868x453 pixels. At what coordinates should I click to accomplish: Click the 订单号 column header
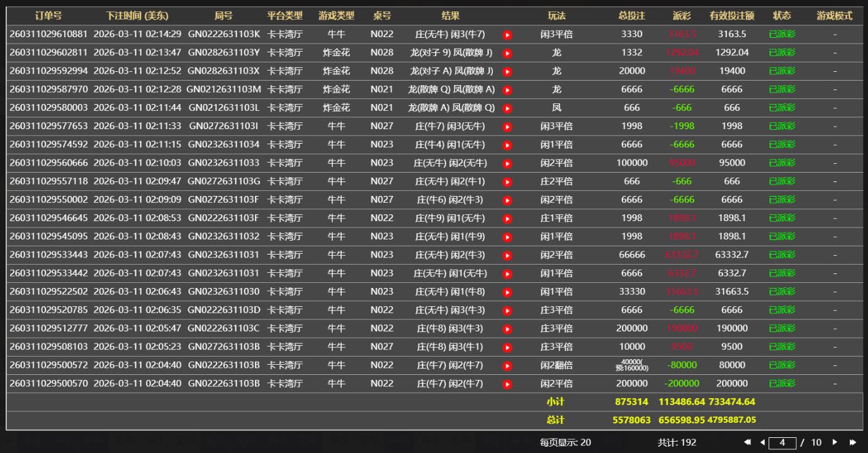pos(48,16)
